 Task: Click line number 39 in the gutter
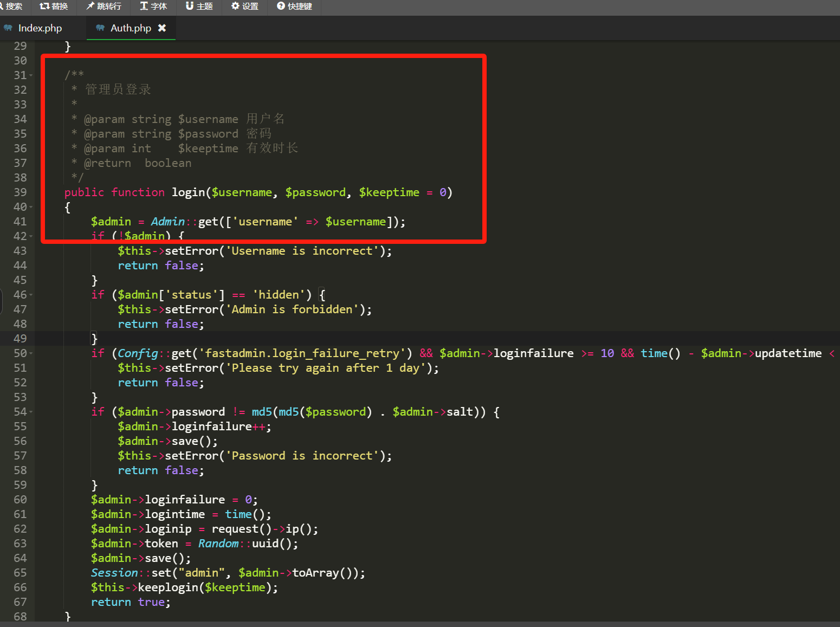(20, 192)
